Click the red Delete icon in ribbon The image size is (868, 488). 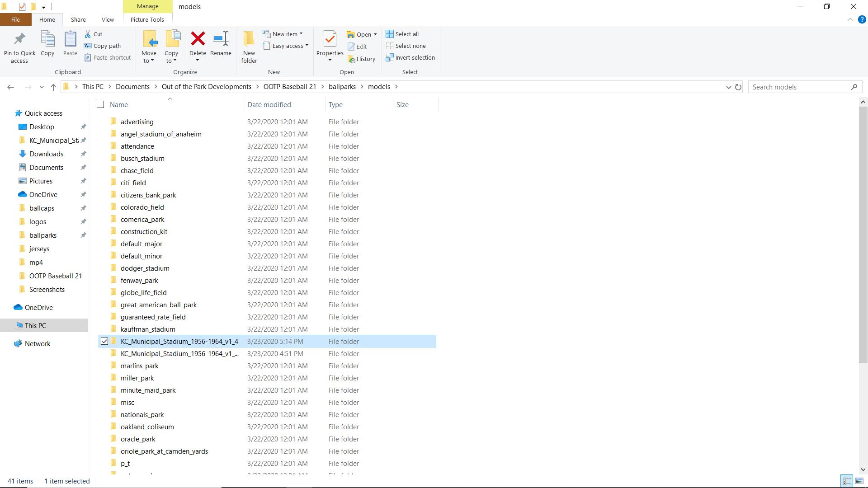point(198,39)
